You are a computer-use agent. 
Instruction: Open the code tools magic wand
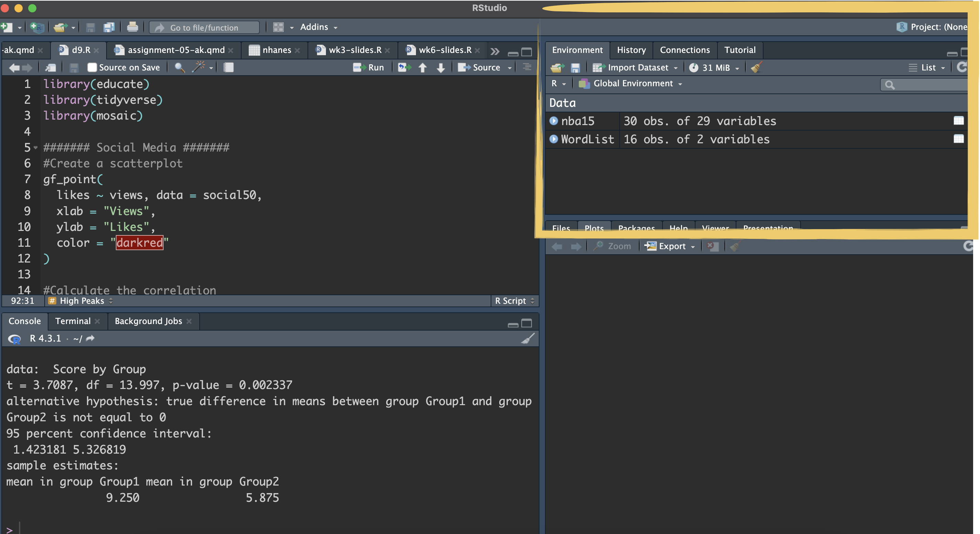(199, 67)
